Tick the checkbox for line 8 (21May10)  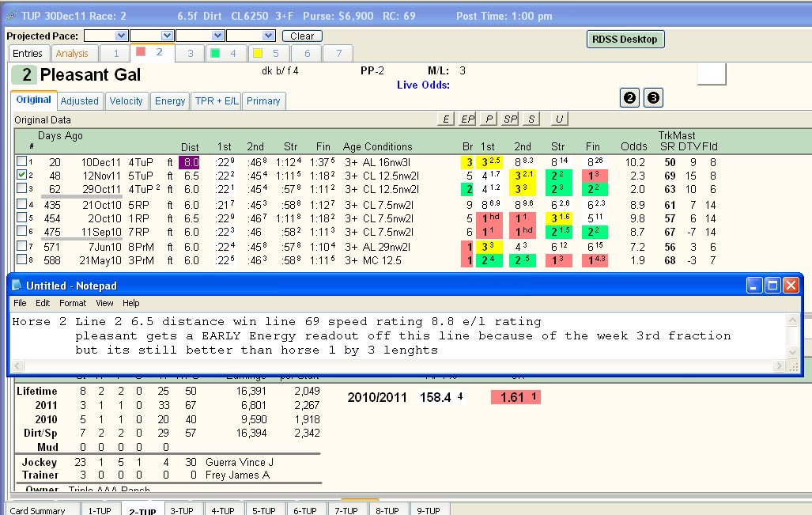click(22, 259)
